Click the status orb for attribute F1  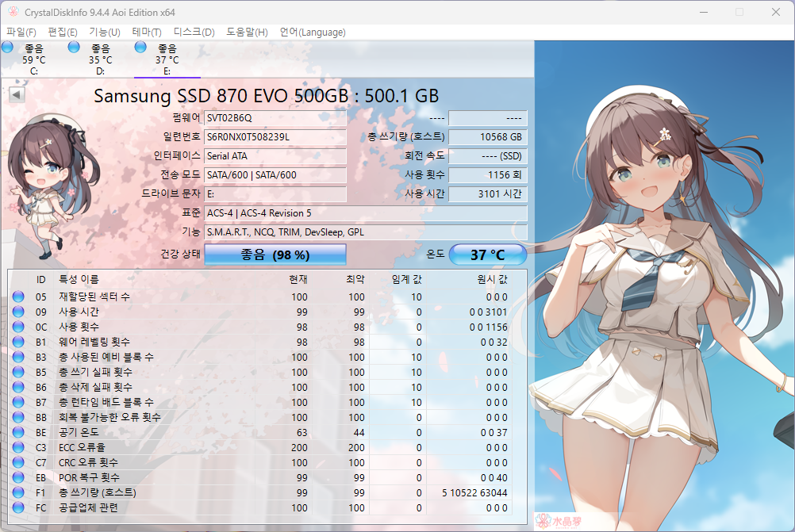(18, 492)
